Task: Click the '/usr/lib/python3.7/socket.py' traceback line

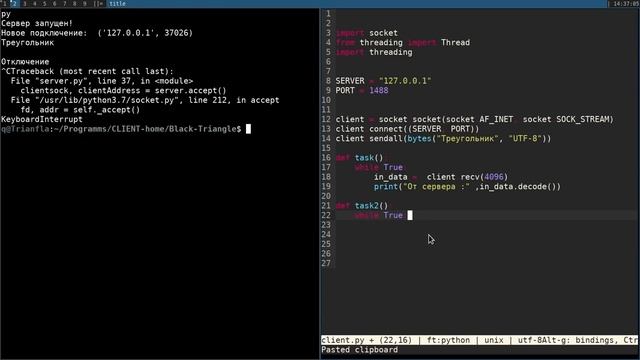Action: pos(145,100)
